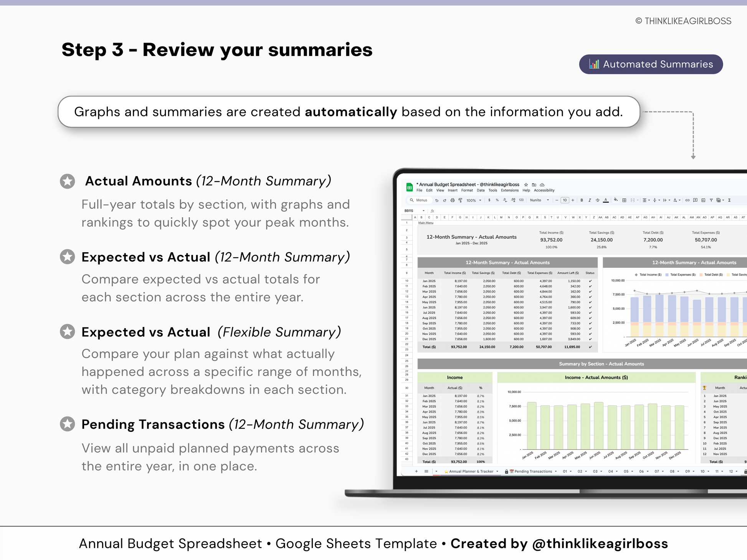Screen dimensions: 747x560
Task: Toggle the Total row status checkmark
Action: click(x=590, y=347)
